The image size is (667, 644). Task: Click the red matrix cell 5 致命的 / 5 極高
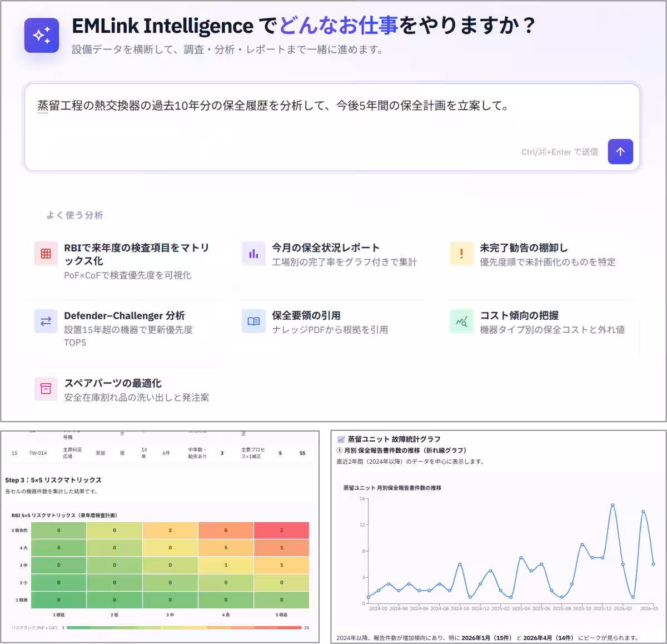point(281,531)
